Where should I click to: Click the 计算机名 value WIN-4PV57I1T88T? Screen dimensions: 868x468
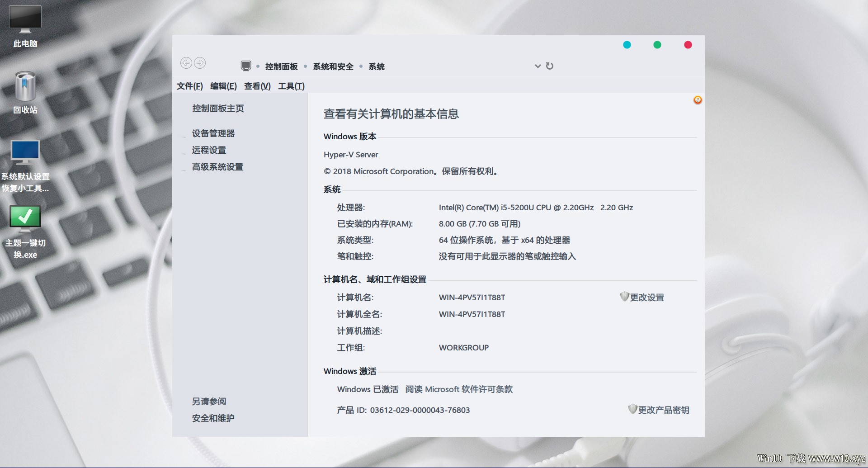[x=472, y=298]
